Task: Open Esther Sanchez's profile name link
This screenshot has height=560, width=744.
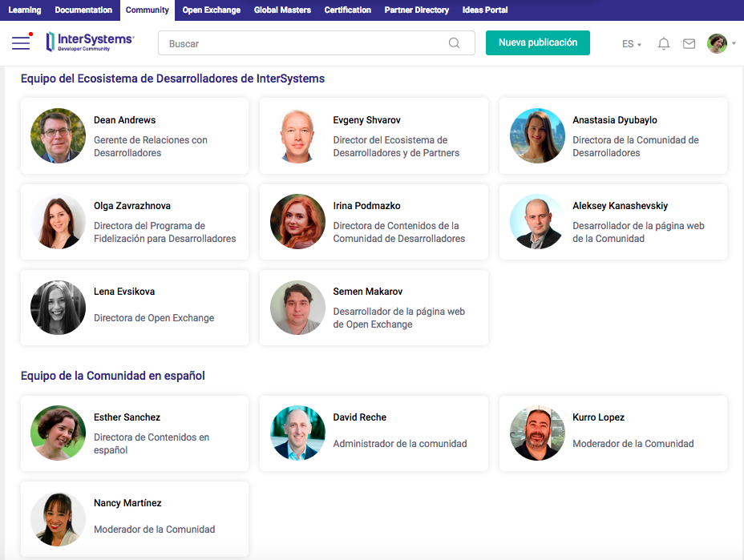Action: click(127, 417)
